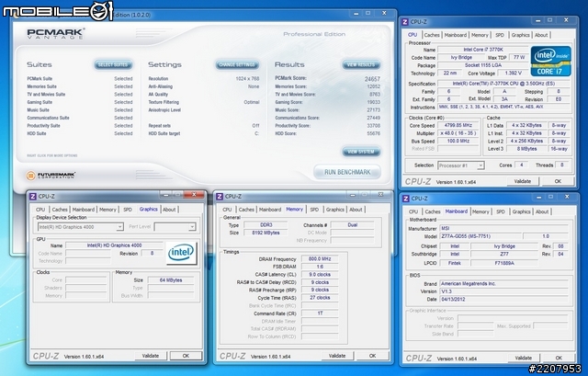Click the Intel logo in Graphics CPU-Z window
588x376 pixels.
pos(181,253)
